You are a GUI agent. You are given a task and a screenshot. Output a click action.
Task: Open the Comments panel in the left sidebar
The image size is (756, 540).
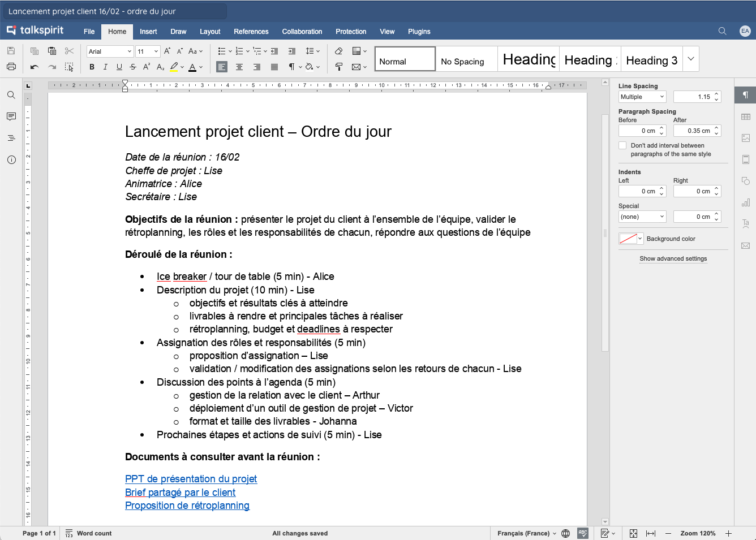point(11,116)
